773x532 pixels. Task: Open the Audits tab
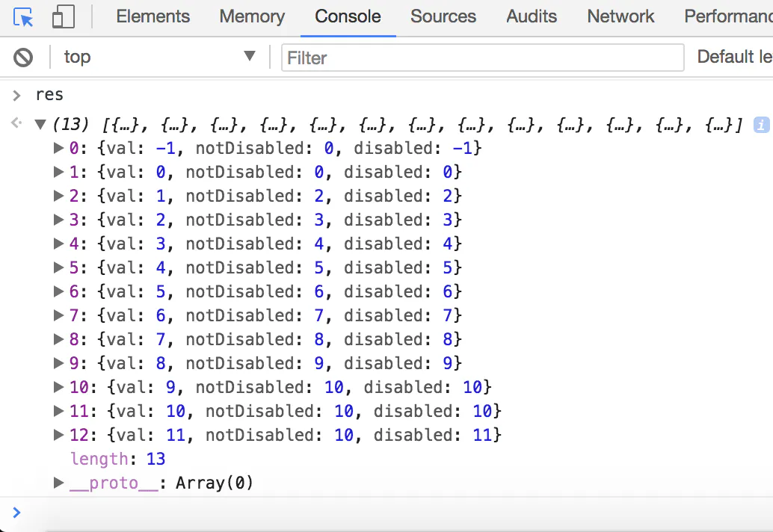[x=532, y=16]
